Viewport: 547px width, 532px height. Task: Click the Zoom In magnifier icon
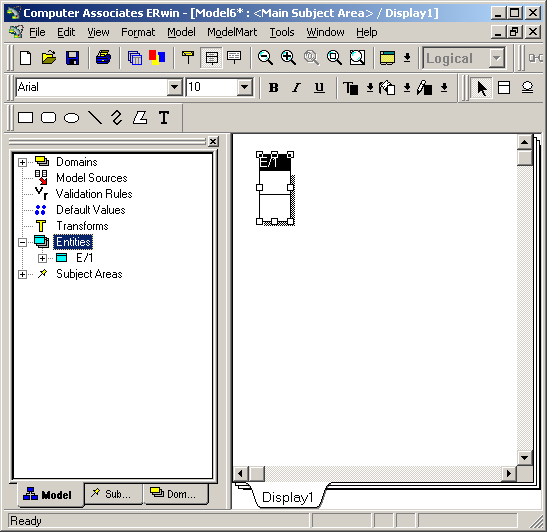(289, 58)
